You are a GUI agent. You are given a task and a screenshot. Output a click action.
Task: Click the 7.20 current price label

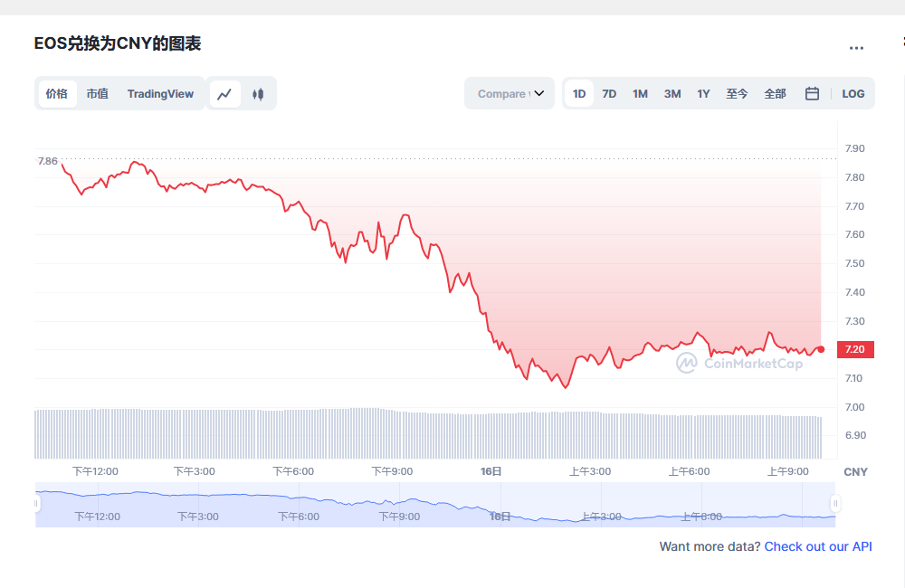(x=855, y=349)
